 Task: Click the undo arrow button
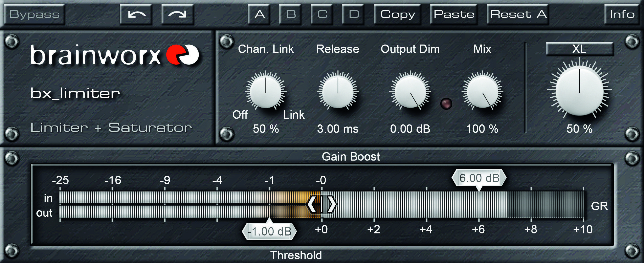(x=136, y=14)
